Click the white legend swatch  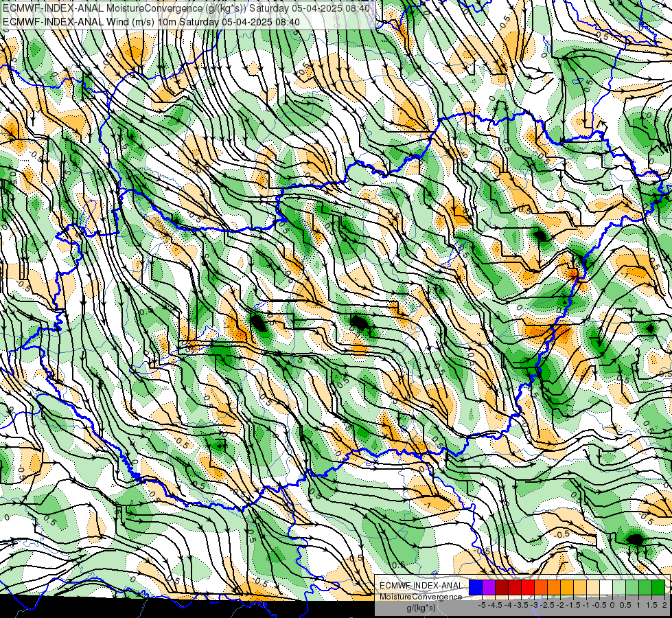(x=606, y=587)
